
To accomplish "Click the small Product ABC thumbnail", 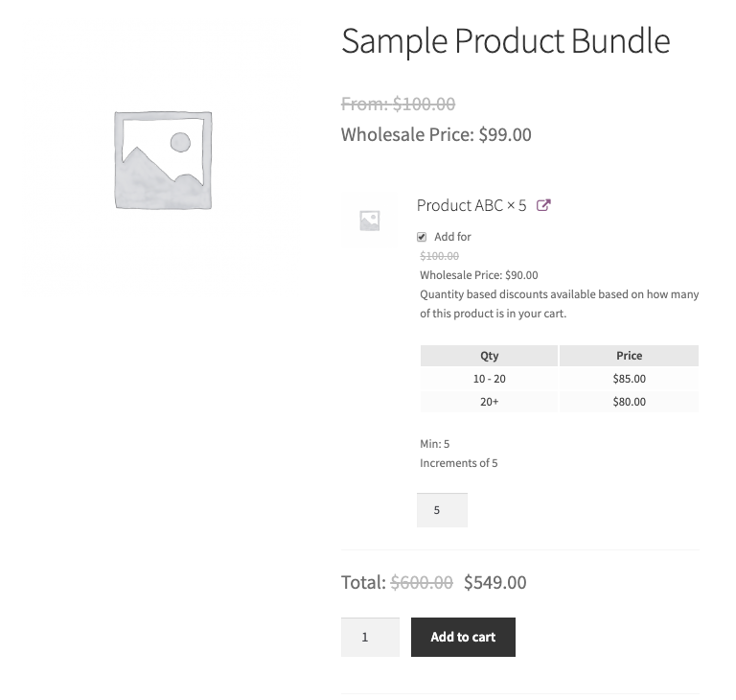I will tap(370, 221).
